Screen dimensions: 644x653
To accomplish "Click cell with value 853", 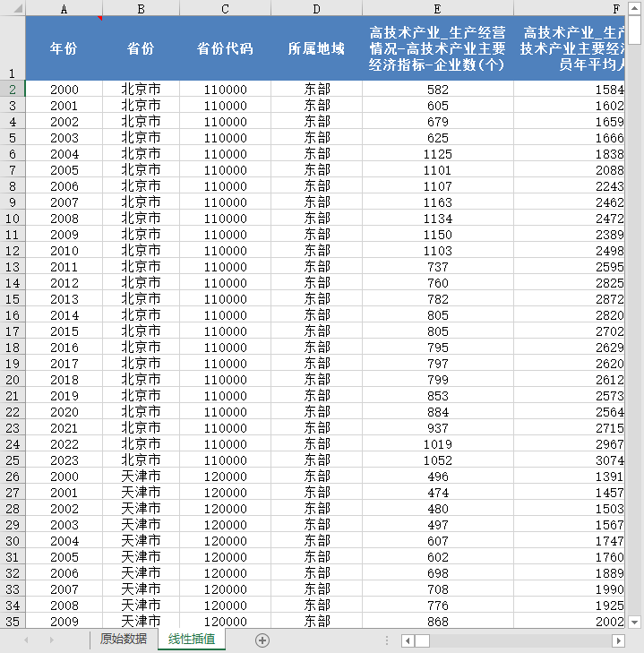I will pyautogui.click(x=437, y=396).
